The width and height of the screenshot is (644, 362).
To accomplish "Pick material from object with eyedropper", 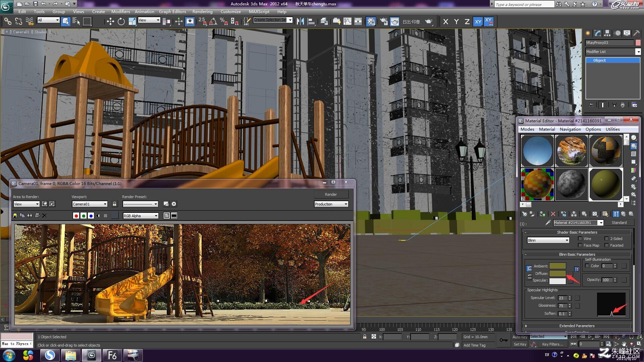I will point(548,223).
